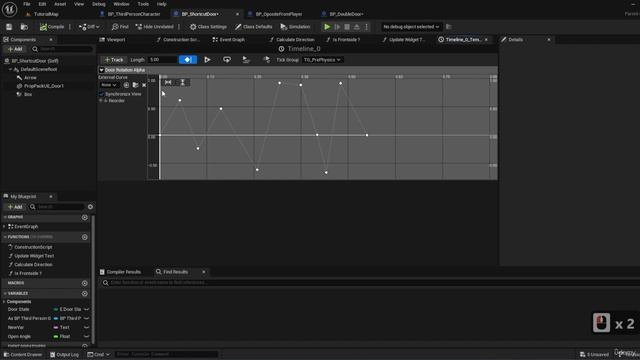Screen dimensions: 640x360
Task: Open the File menu
Action: pos(27,4)
